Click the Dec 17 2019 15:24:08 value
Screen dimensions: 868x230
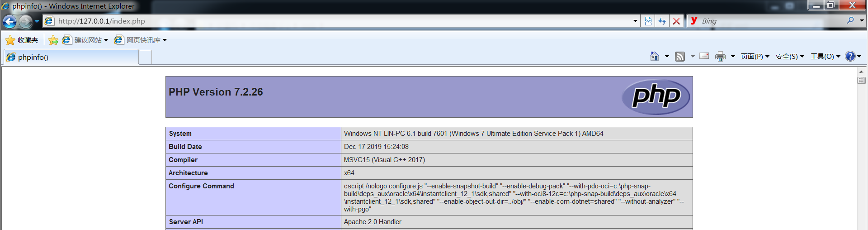(376, 147)
